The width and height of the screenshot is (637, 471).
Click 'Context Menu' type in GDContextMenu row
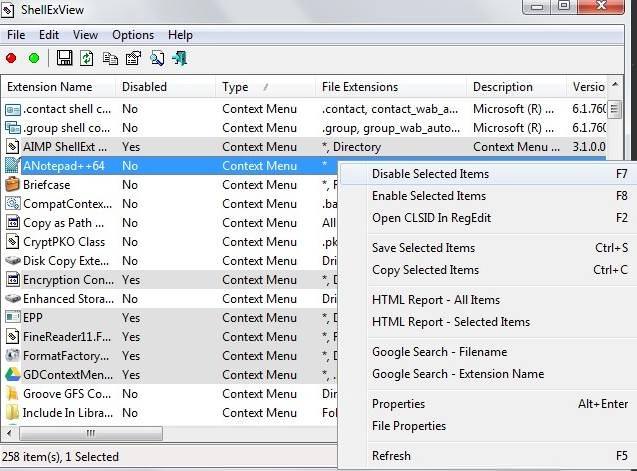click(260, 375)
